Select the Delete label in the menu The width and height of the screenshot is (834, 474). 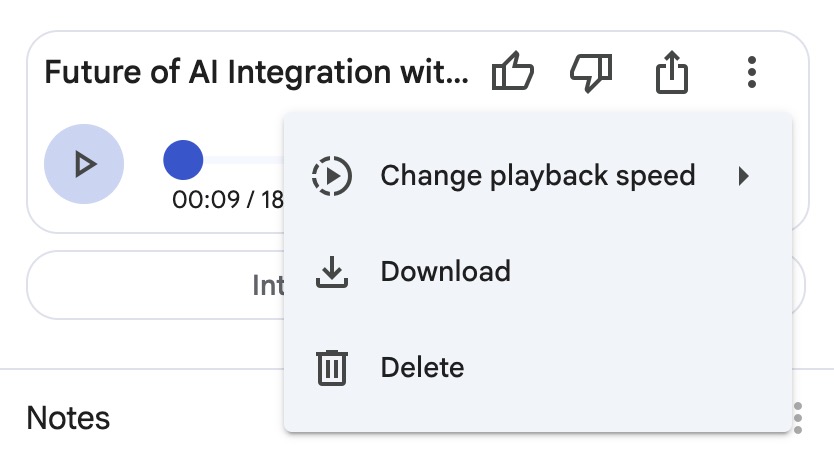pyautogui.click(x=422, y=368)
